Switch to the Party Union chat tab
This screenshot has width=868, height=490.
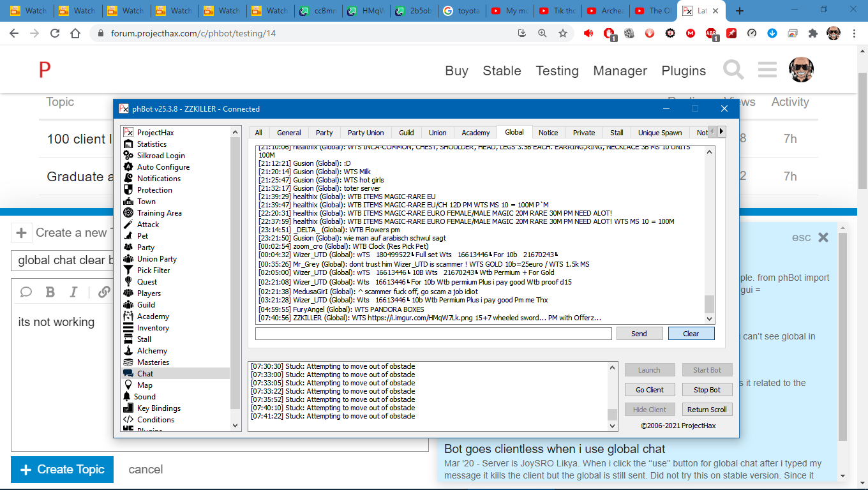(x=366, y=133)
